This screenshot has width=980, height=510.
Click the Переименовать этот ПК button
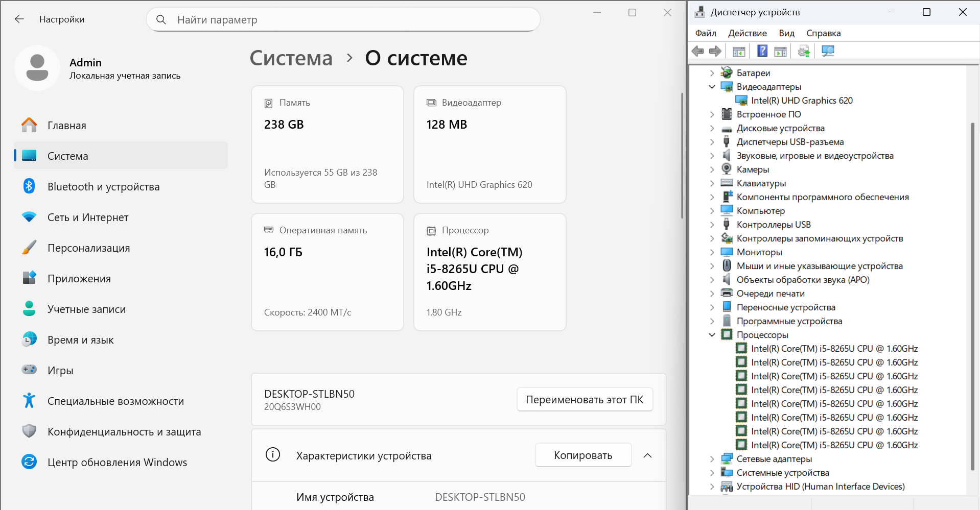(x=585, y=400)
